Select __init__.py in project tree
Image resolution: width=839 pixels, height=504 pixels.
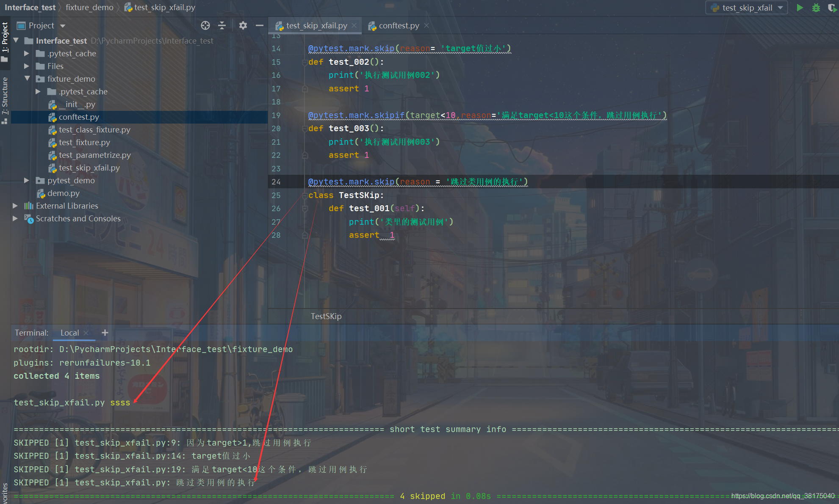coord(77,104)
